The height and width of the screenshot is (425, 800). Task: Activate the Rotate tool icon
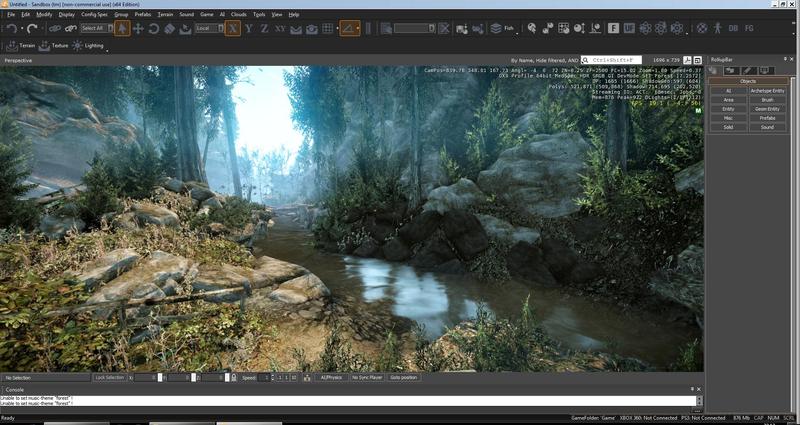click(x=154, y=29)
